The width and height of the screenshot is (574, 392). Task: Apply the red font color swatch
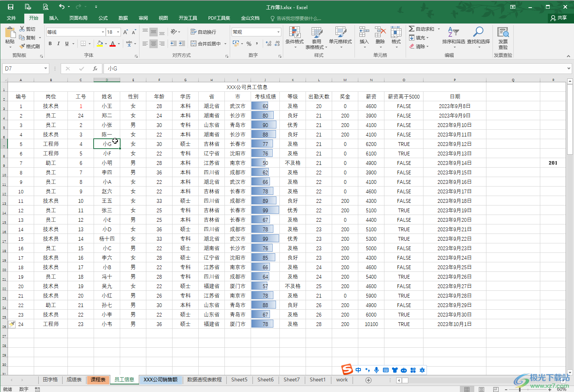113,44
